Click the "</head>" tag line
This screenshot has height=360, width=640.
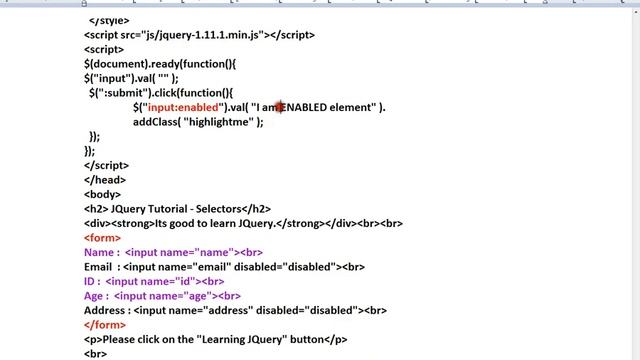[105, 180]
